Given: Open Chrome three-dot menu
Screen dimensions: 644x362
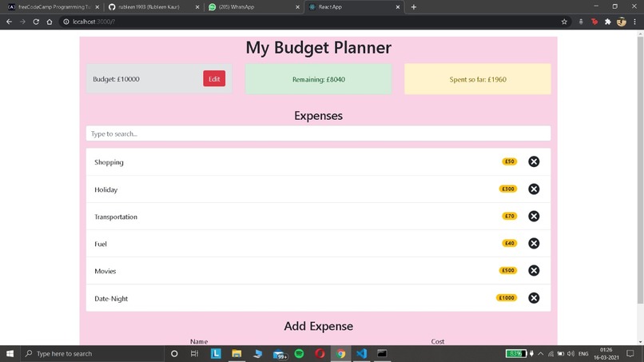Looking at the screenshot, I should [634, 22].
